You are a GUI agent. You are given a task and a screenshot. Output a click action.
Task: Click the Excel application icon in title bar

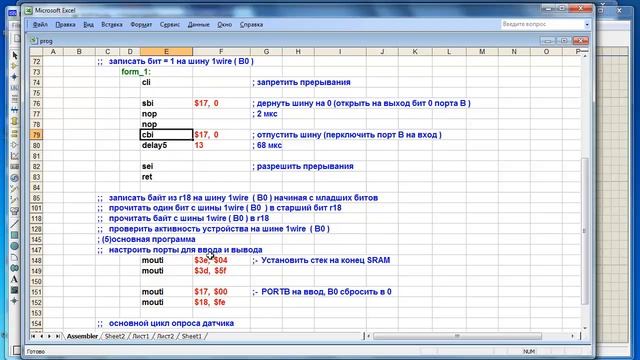click(x=28, y=10)
